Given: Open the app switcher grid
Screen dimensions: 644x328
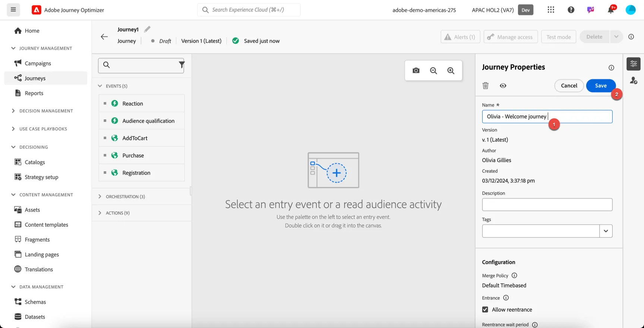Looking at the screenshot, I should pos(551,10).
